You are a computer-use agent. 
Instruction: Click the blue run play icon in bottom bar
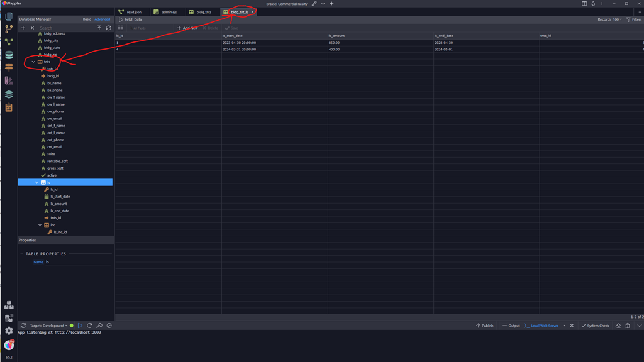point(80,326)
